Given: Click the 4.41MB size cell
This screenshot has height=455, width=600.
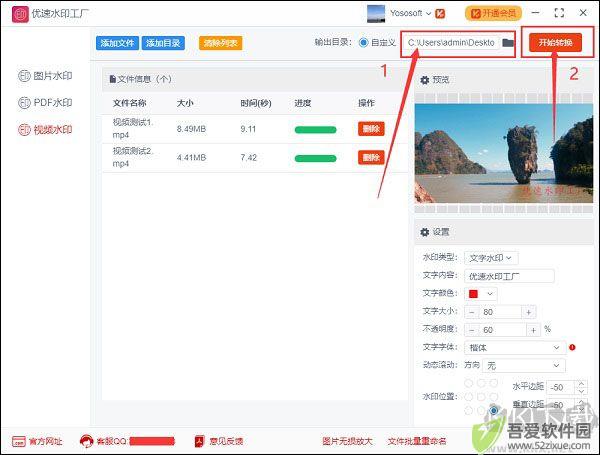Looking at the screenshot, I should click(191, 158).
